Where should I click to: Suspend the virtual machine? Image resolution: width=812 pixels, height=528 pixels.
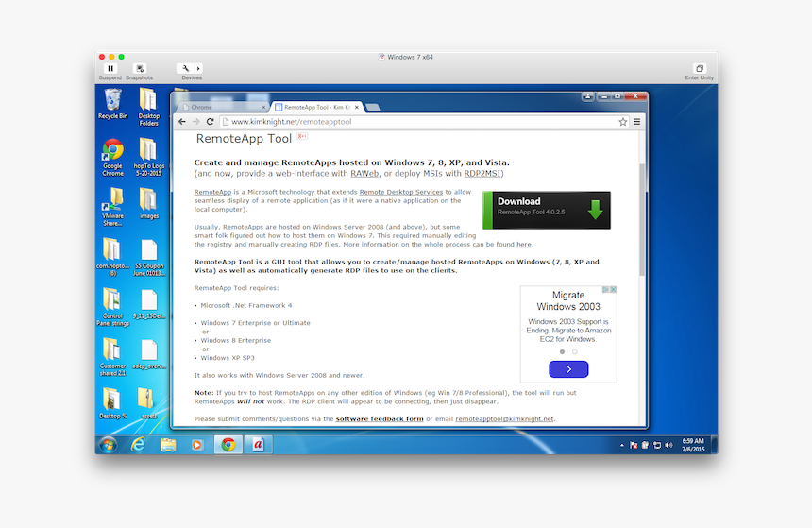tap(110, 68)
